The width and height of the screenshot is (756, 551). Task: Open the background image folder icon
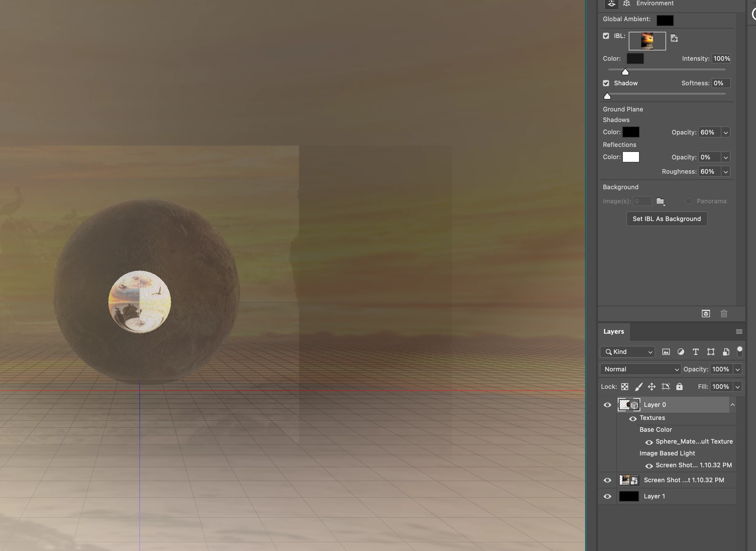click(660, 201)
